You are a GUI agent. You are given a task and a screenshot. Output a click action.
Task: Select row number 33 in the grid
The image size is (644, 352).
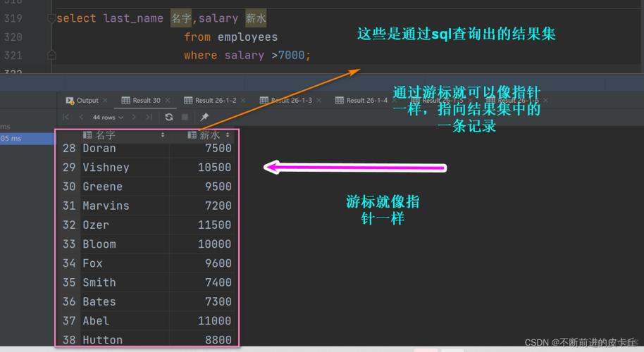pyautogui.click(x=69, y=244)
